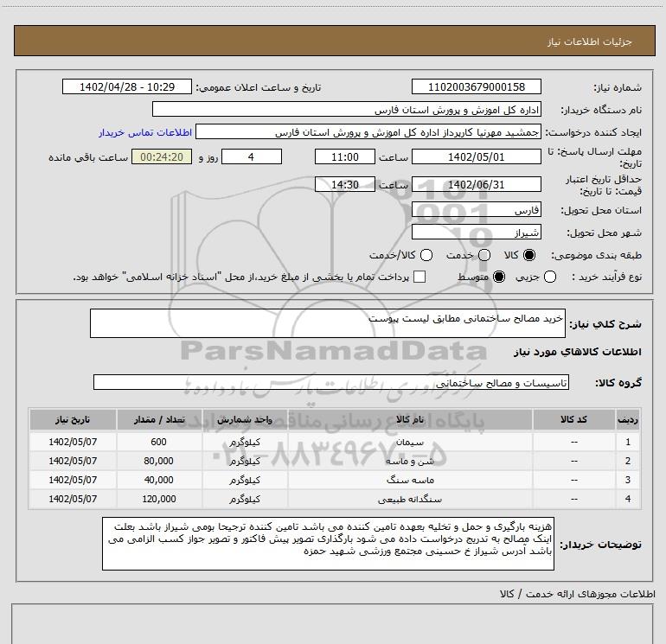The image size is (666, 644).
Task: Select the ماسه سنگ item name
Action: (x=410, y=480)
